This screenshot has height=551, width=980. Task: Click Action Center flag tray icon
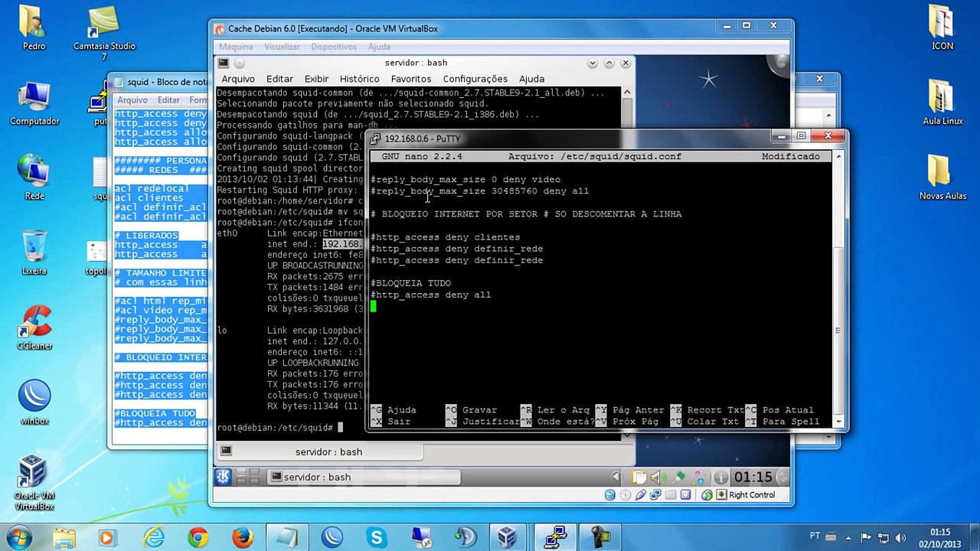point(866,537)
